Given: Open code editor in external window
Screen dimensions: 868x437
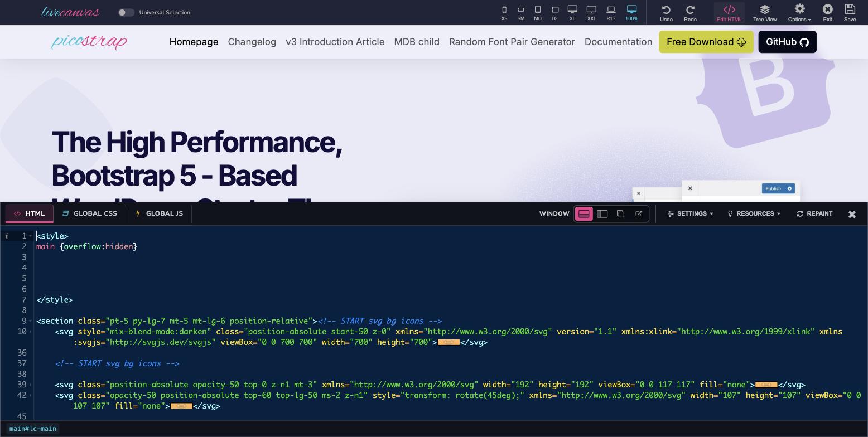Looking at the screenshot, I should (639, 214).
